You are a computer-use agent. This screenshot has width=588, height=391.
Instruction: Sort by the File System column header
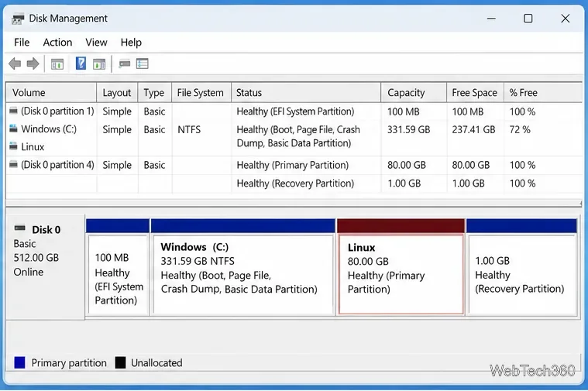point(201,93)
